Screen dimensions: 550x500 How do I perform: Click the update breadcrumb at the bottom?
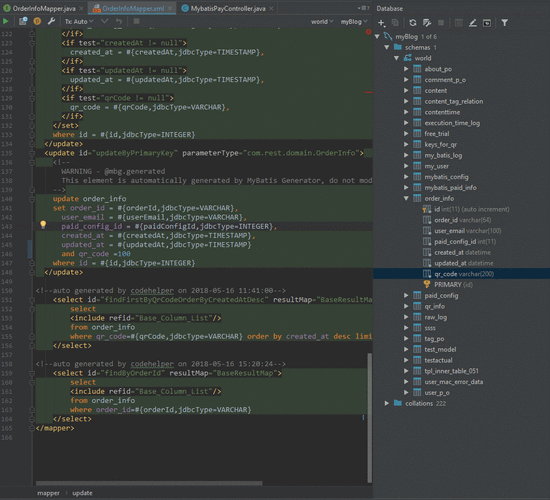tap(82, 493)
